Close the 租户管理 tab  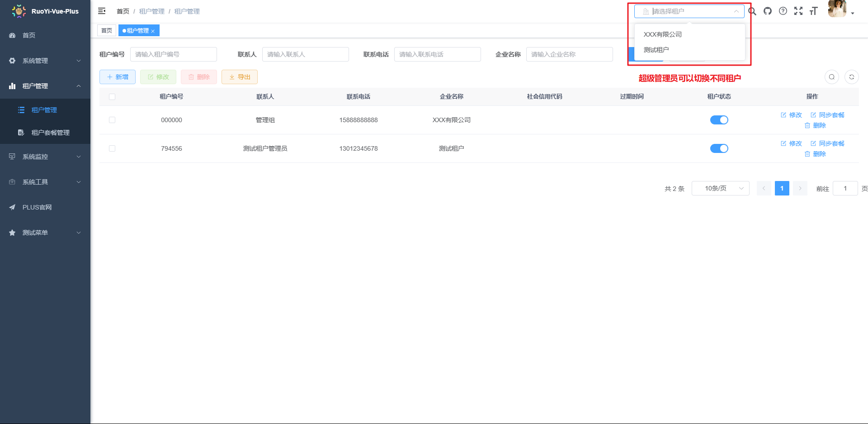tap(153, 31)
